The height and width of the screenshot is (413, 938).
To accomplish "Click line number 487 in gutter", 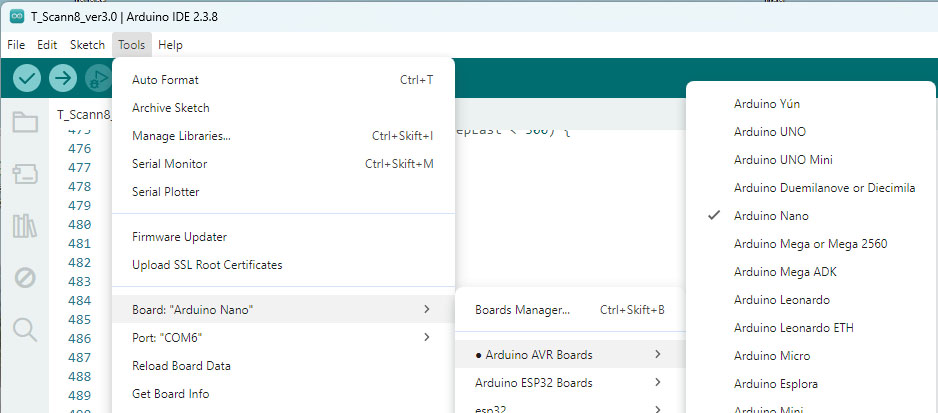I will (x=80, y=358).
